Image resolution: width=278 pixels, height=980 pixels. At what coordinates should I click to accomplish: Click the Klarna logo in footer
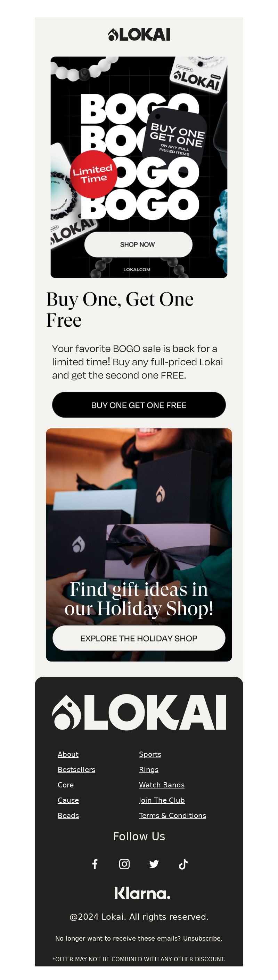142,893
